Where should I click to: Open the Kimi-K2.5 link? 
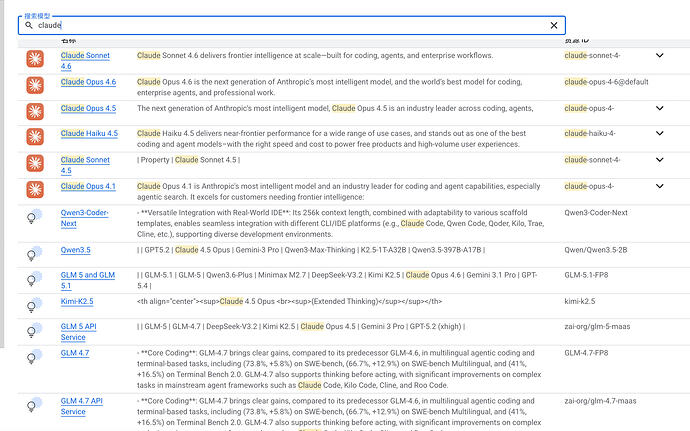[77, 302]
